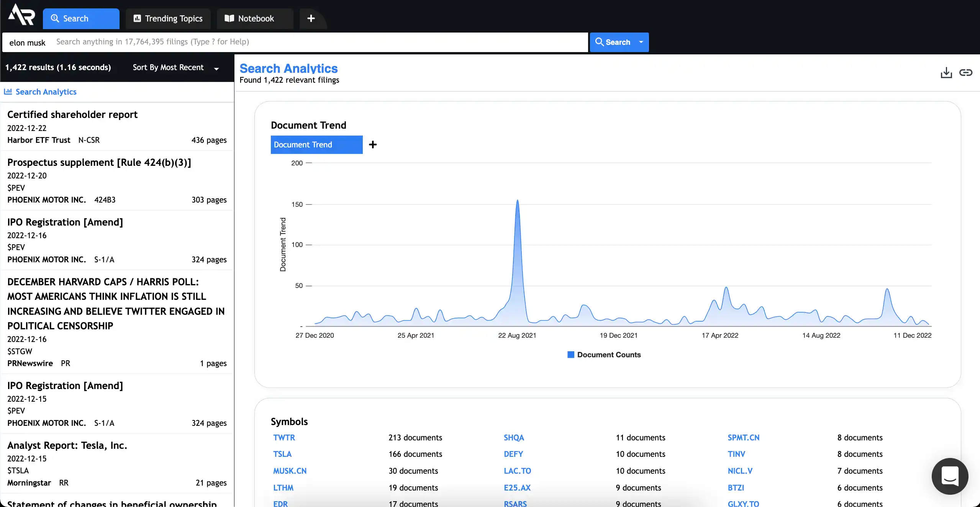Expand Sort By Most Recent dropdown
Image resolution: width=980 pixels, height=507 pixels.
(x=176, y=68)
